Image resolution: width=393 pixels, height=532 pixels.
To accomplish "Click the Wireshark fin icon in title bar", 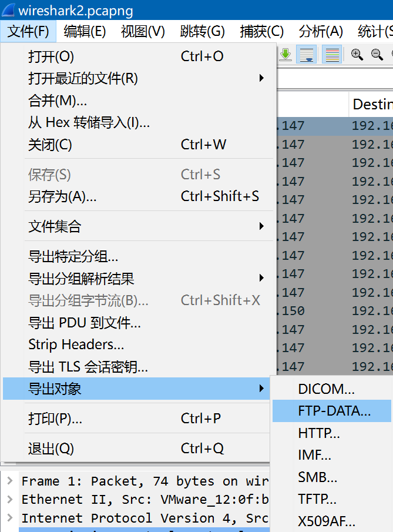I will pos(9,11).
